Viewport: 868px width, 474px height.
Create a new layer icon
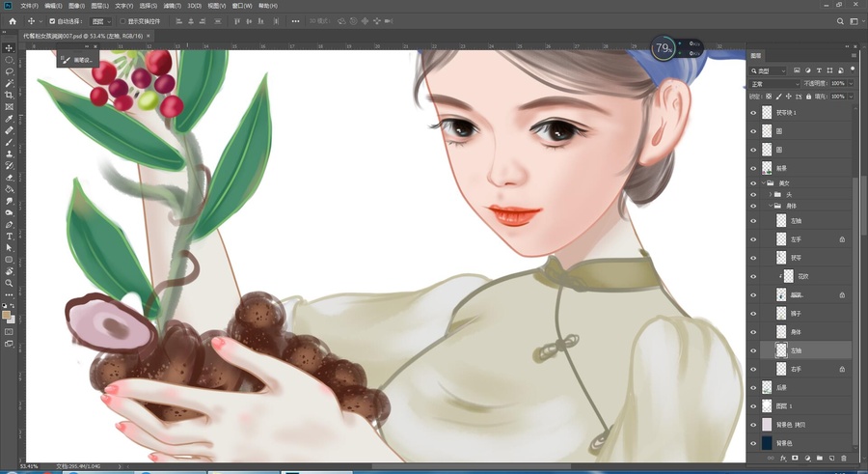coord(831,459)
